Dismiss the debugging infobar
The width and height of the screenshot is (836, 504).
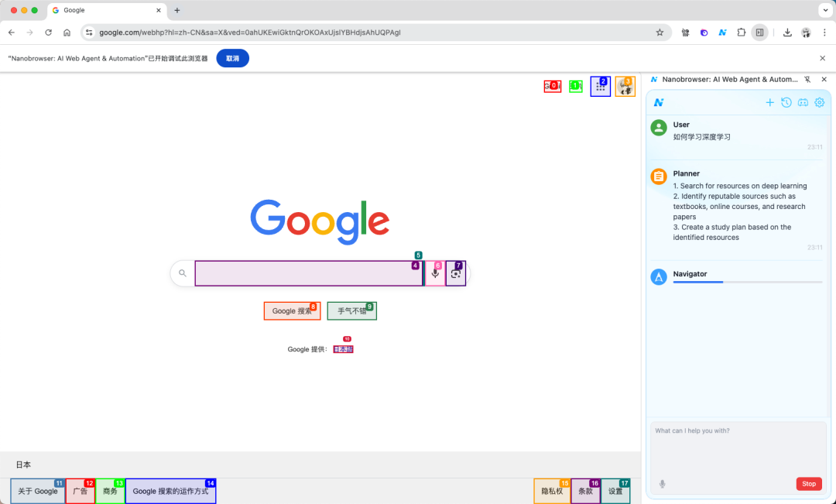click(822, 58)
